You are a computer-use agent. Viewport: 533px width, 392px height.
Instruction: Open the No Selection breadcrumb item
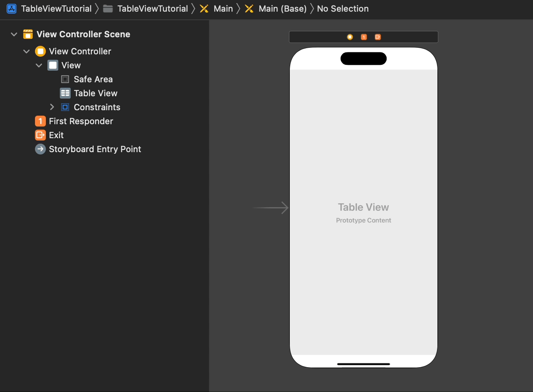343,9
